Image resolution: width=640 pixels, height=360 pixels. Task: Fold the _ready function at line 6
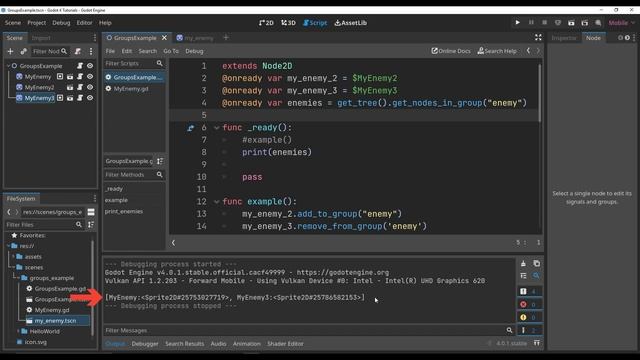coord(216,128)
